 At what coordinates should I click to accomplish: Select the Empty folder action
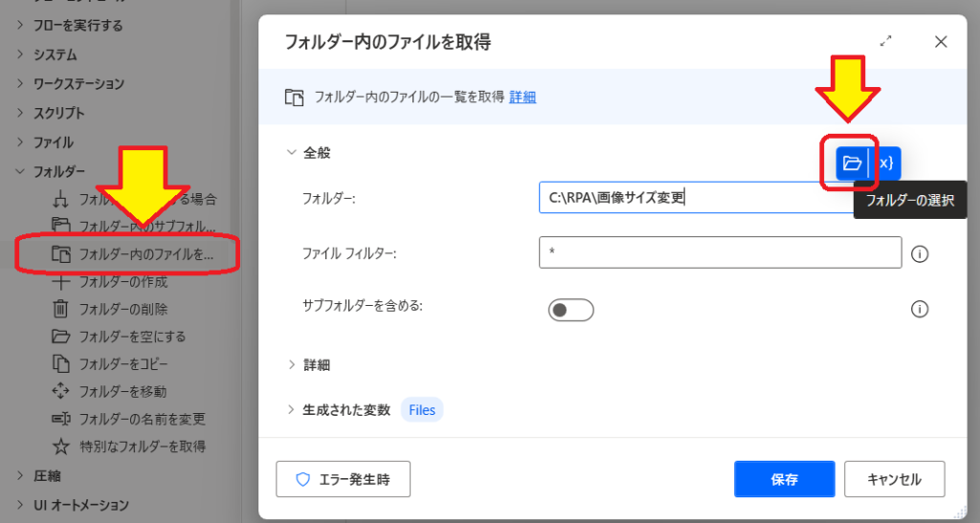click(132, 337)
